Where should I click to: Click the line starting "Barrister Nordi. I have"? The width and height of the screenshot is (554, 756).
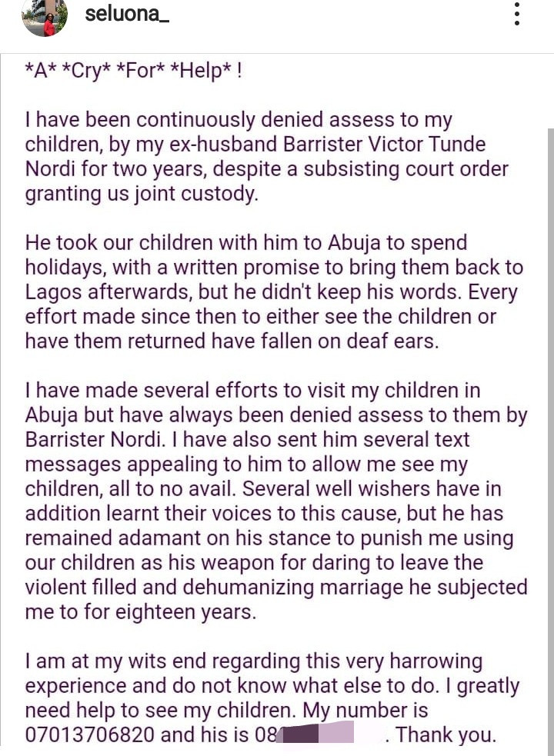(248, 440)
